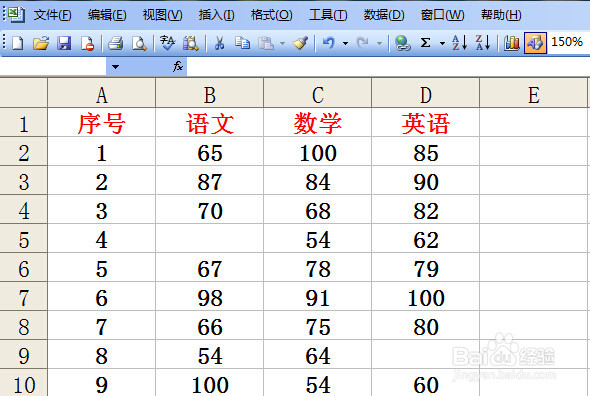The width and height of the screenshot is (590, 396).
Task: Click the fx insert function button
Action: point(178,67)
